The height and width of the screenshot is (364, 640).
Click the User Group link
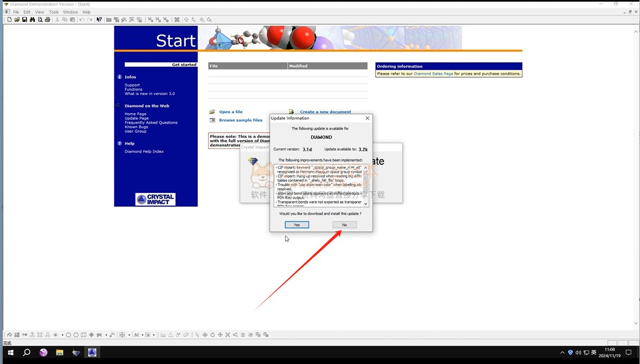pyautogui.click(x=136, y=131)
